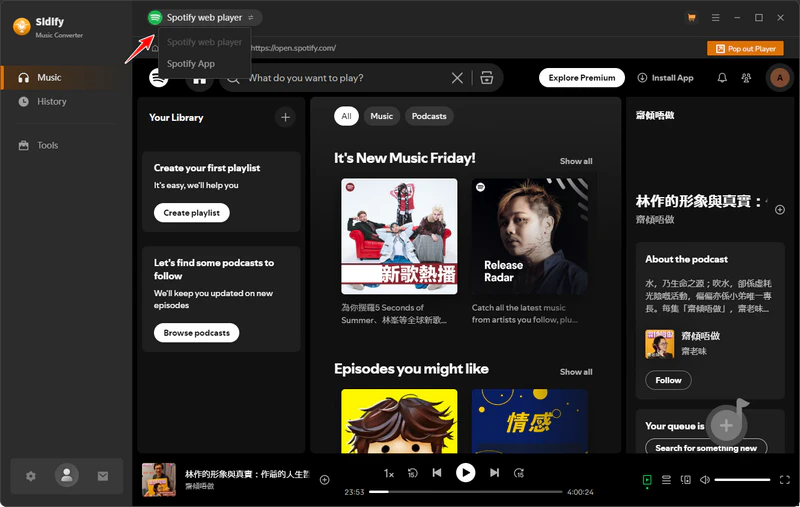The width and height of the screenshot is (800, 507).
Task: Open History in the sidebar
Action: (x=66, y=102)
